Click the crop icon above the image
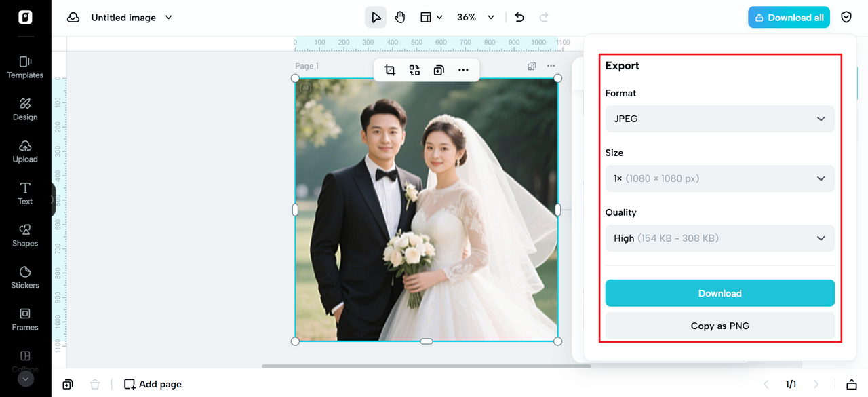Viewport: 868px width, 397px height. coord(390,70)
